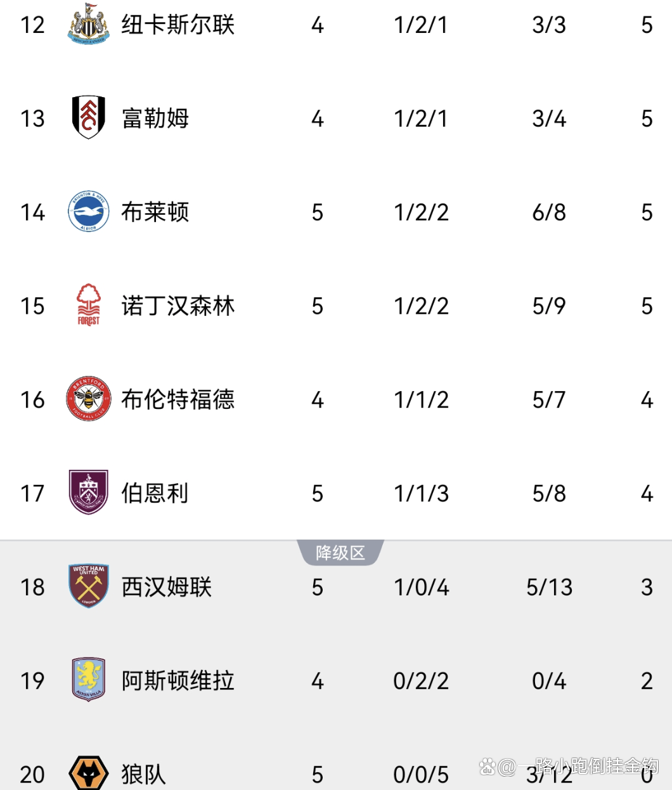Click the Fulham club crest
672x790 pixels.
[89, 118]
